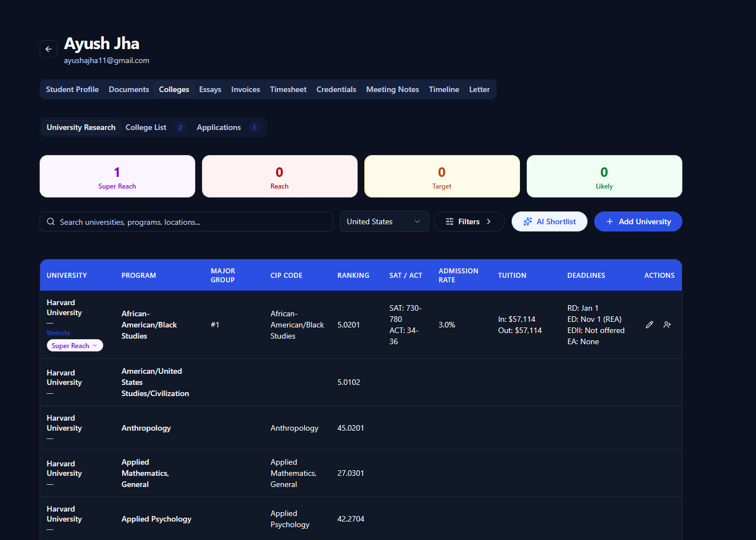Click the plus icon on Add University

click(x=610, y=221)
